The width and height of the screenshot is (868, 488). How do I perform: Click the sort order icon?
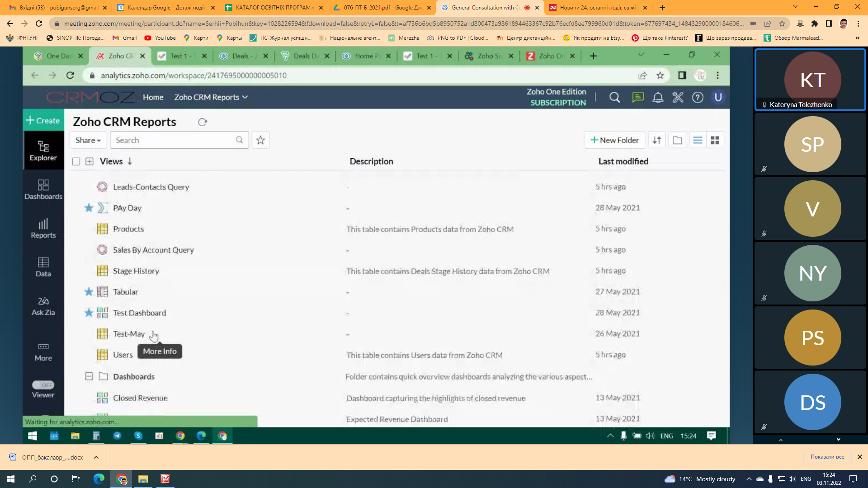pos(657,140)
